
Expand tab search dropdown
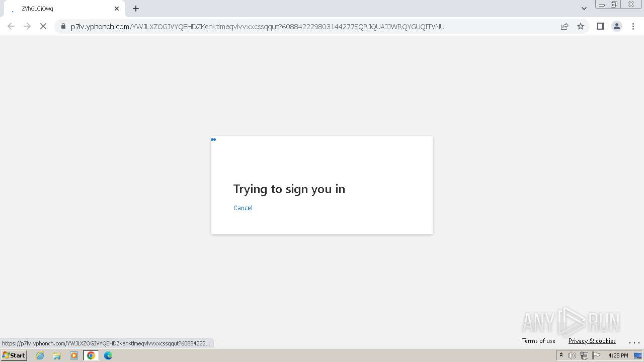(584, 9)
